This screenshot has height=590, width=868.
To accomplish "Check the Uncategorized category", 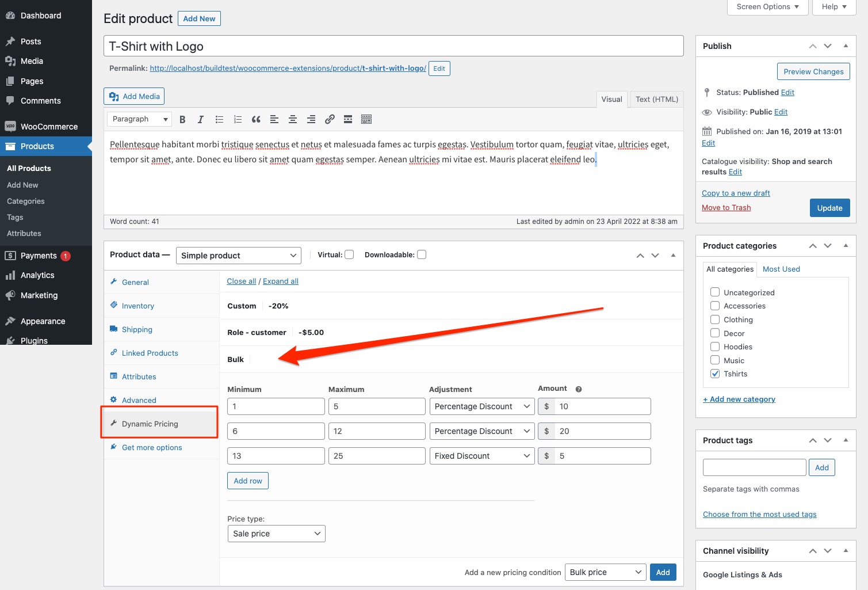I will [x=715, y=292].
